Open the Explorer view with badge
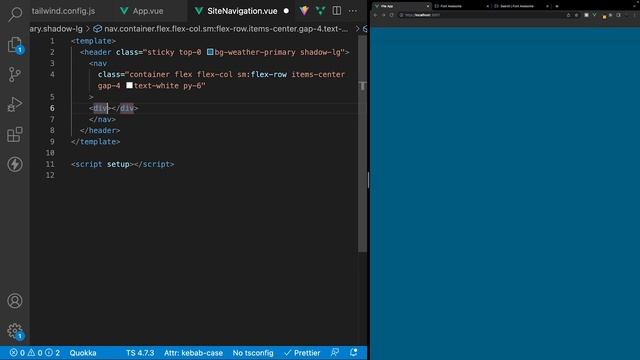Viewport: 640px width, 360px height. pyautogui.click(x=15, y=45)
